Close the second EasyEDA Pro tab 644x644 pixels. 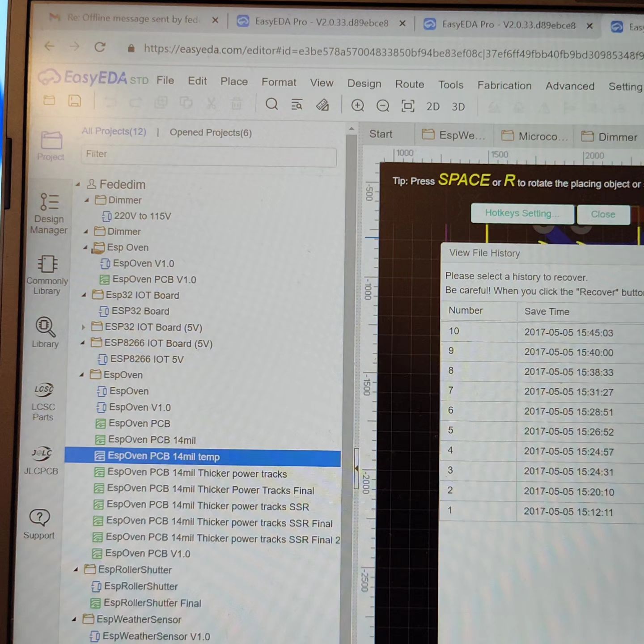(589, 26)
